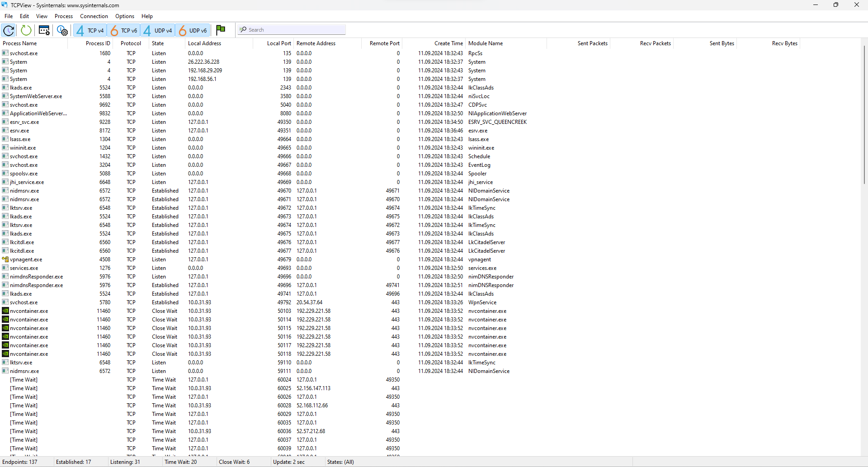Sort by Protocol column header

[131, 43]
